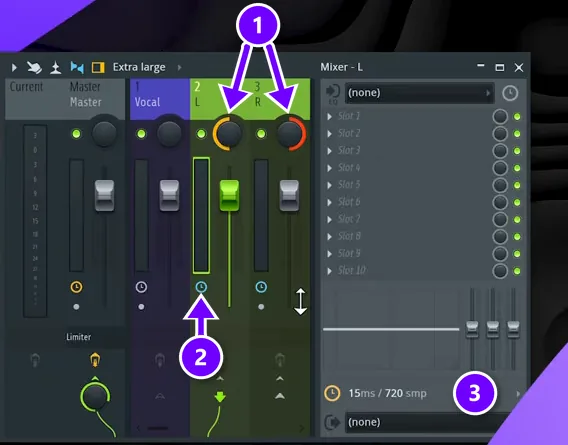The width and height of the screenshot is (568, 445).
Task: Click the red pan knob on track R
Action: (290, 133)
